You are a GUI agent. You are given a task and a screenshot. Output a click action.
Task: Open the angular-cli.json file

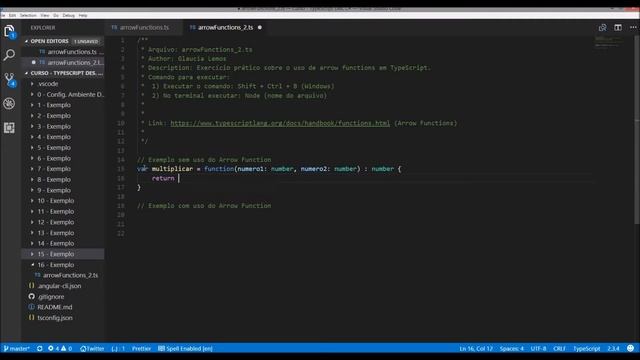(63, 286)
